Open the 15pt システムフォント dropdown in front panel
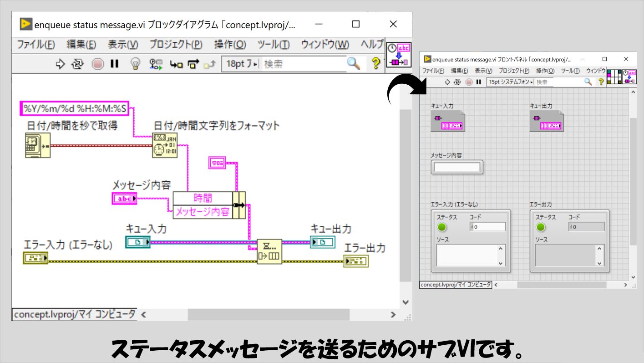This screenshot has height=363, width=644. click(510, 82)
